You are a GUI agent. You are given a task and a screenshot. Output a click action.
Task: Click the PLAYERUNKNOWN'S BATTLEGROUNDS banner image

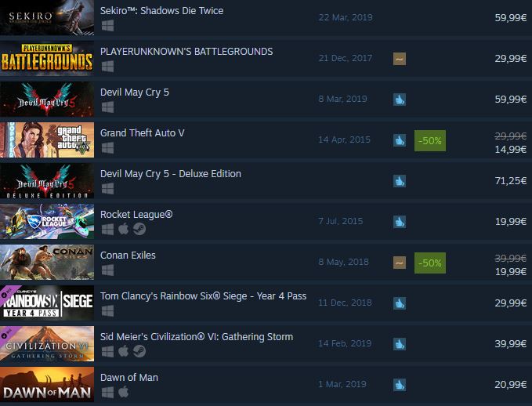[47, 58]
